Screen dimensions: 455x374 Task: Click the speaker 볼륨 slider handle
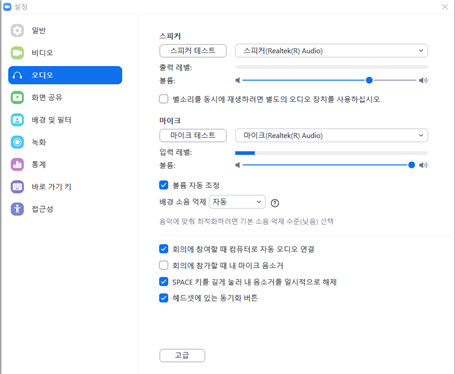click(369, 80)
